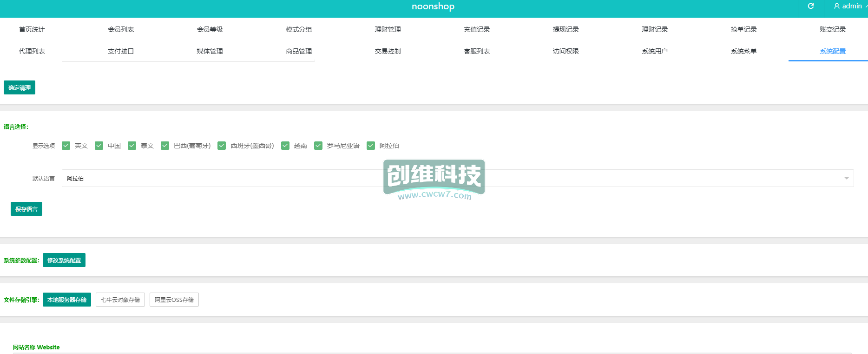Toggle 巴西(葡萄牙) checkbox
The image size is (868, 354).
(165, 146)
